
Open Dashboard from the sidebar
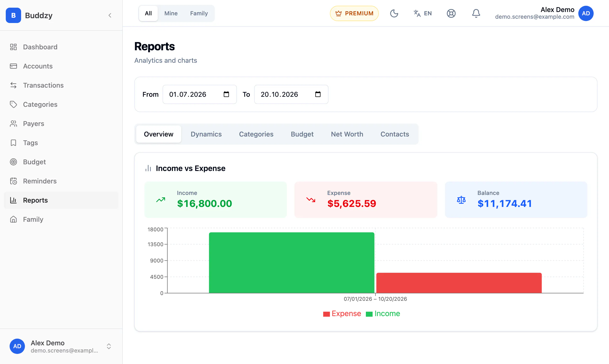(61, 47)
